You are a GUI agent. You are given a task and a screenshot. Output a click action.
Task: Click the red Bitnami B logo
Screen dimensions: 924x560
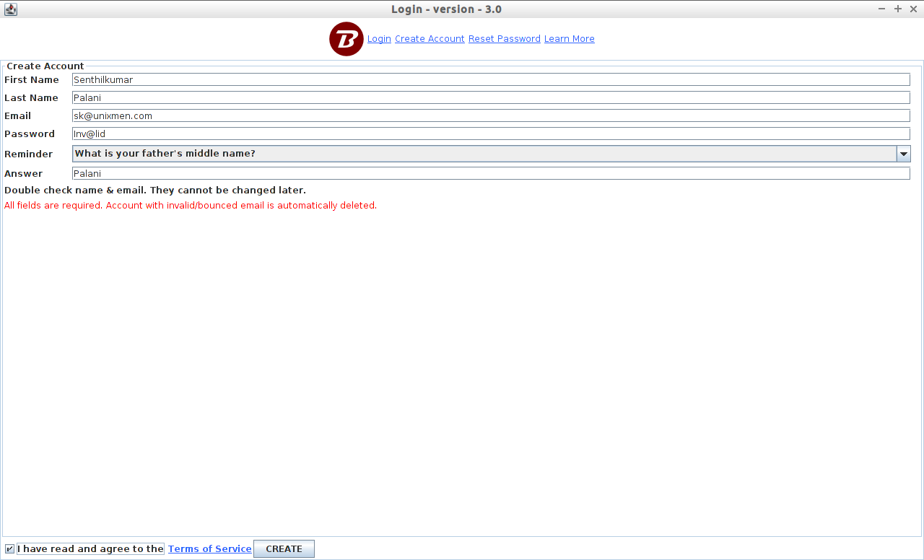(x=346, y=39)
